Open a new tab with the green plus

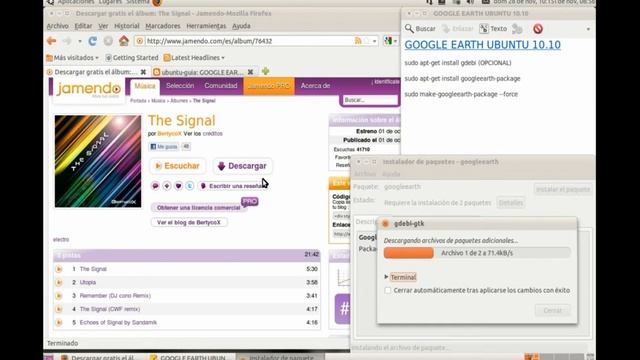(265, 71)
